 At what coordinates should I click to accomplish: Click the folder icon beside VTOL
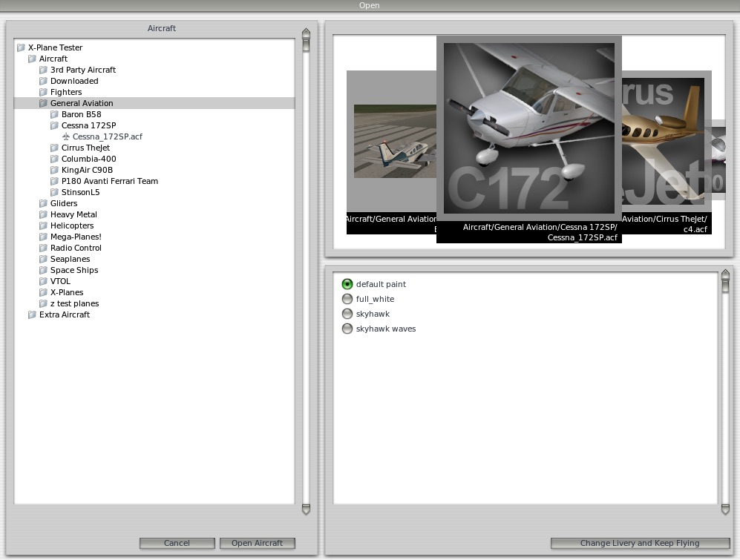[44, 281]
